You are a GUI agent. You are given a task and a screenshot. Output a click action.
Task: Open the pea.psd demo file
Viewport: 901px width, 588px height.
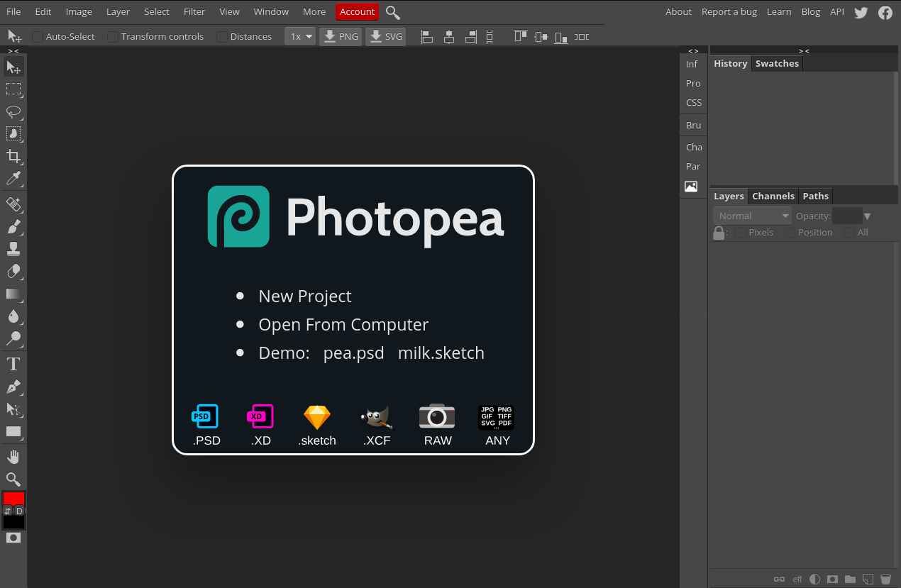click(353, 353)
